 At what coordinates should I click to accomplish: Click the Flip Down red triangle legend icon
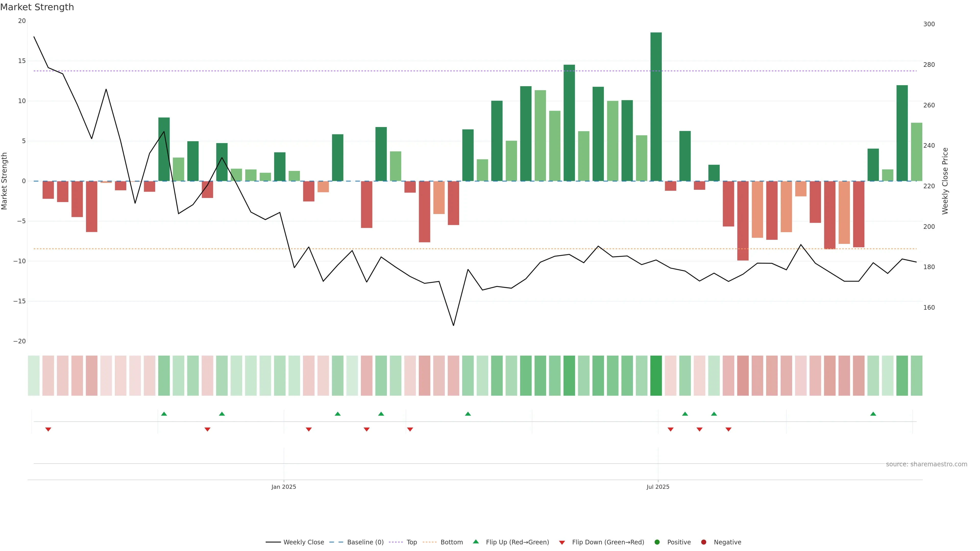(x=562, y=543)
